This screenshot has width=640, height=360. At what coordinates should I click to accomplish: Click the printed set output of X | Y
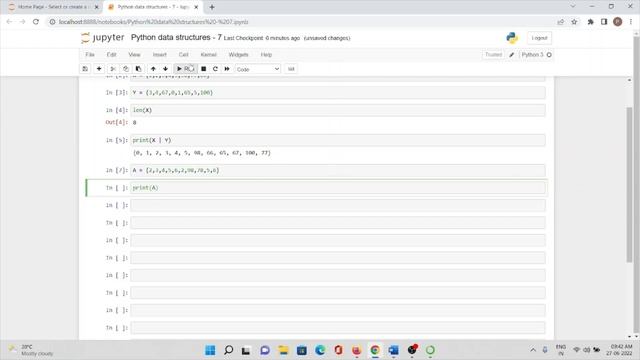(202, 153)
